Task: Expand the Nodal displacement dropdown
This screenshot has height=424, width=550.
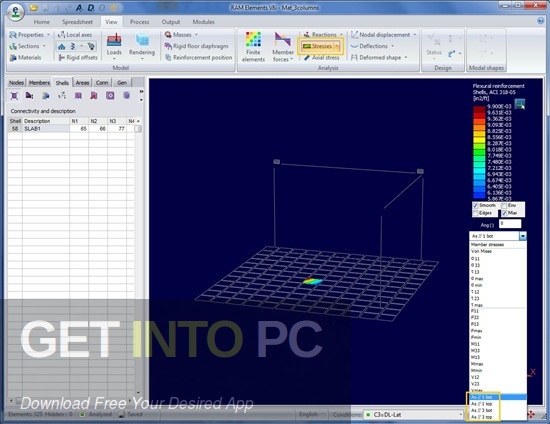Action: click(x=415, y=35)
